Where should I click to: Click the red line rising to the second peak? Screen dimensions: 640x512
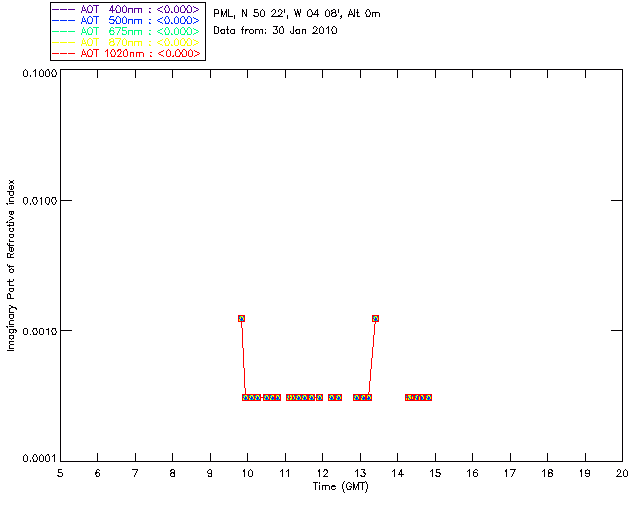(x=372, y=358)
